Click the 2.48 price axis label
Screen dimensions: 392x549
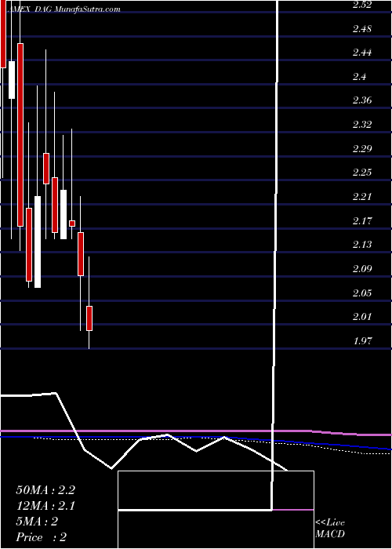(362, 28)
